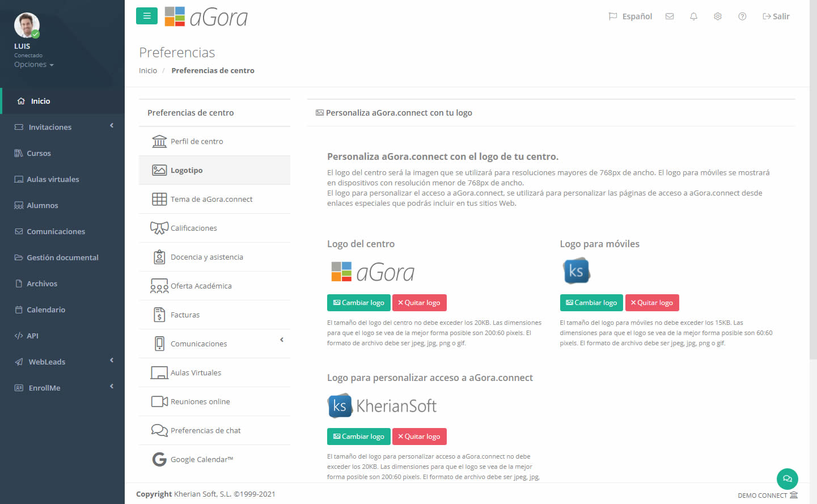
Task: Open the green chat bubble button
Action: tap(788, 478)
